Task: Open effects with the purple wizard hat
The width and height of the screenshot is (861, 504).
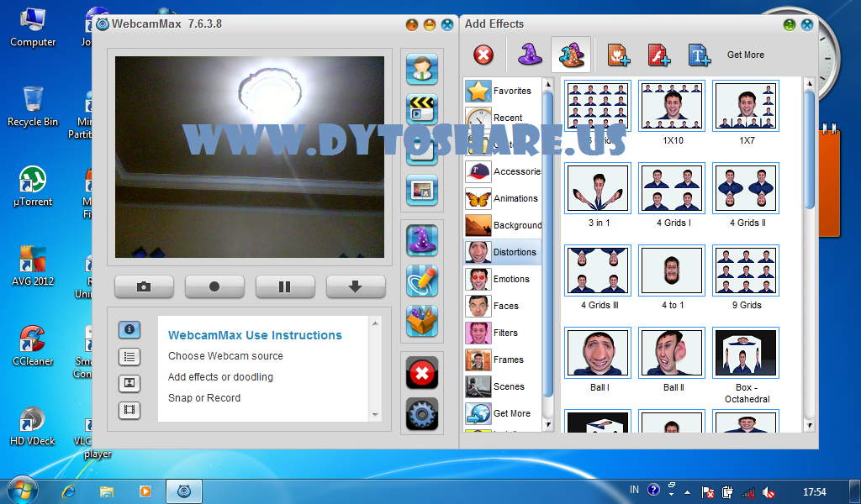Action: coord(422,240)
